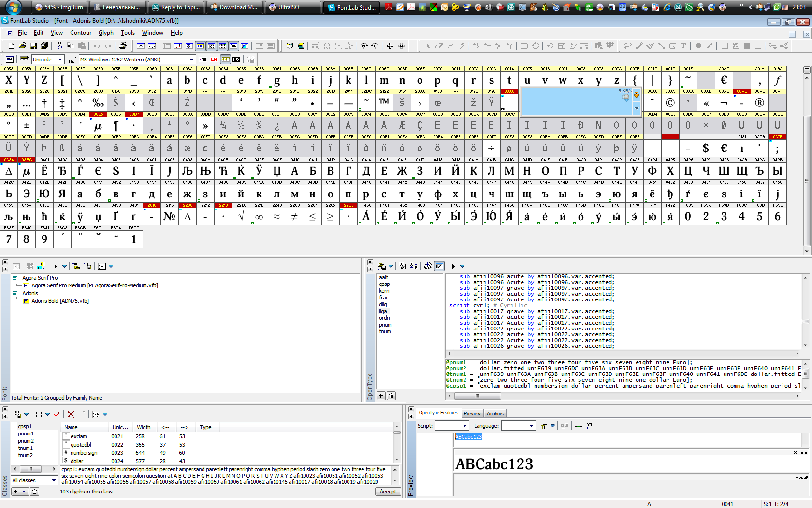Select the frac feature in OpenType list
Image resolution: width=812 pixels, height=508 pixels.
point(383,298)
